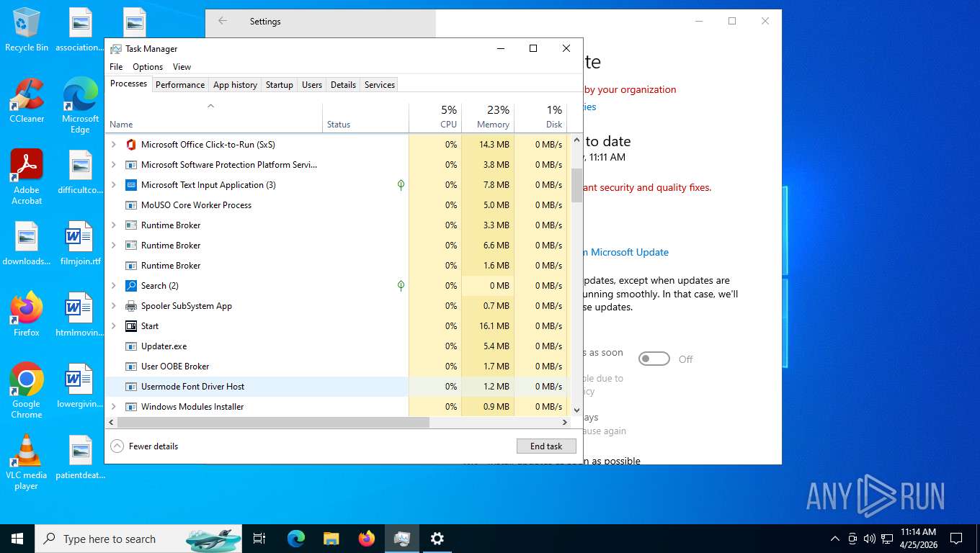Viewport: 980px width, 553px height.
Task: Click the End task button
Action: point(546,446)
